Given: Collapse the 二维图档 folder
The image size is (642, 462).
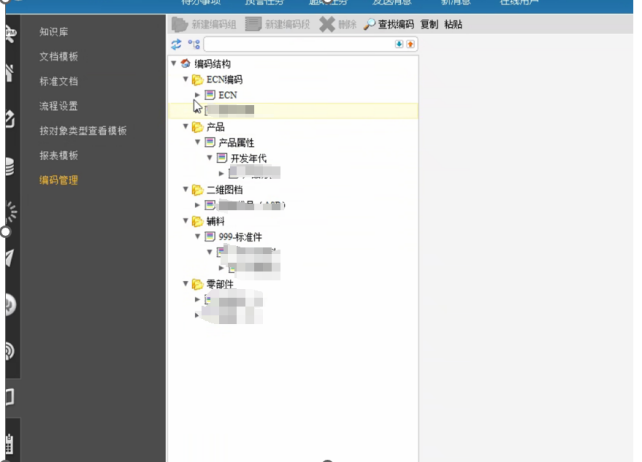Looking at the screenshot, I should click(x=185, y=189).
